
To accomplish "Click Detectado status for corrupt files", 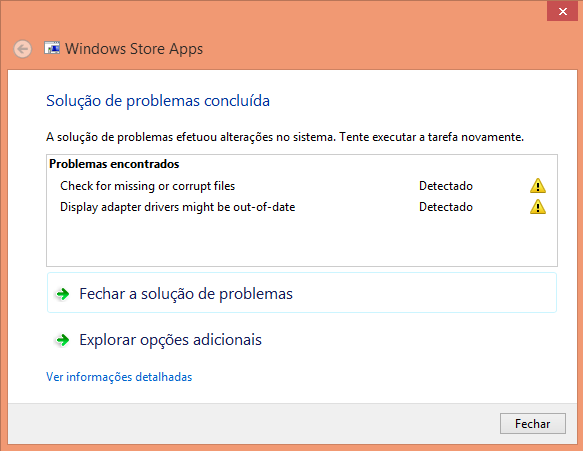I will [446, 186].
